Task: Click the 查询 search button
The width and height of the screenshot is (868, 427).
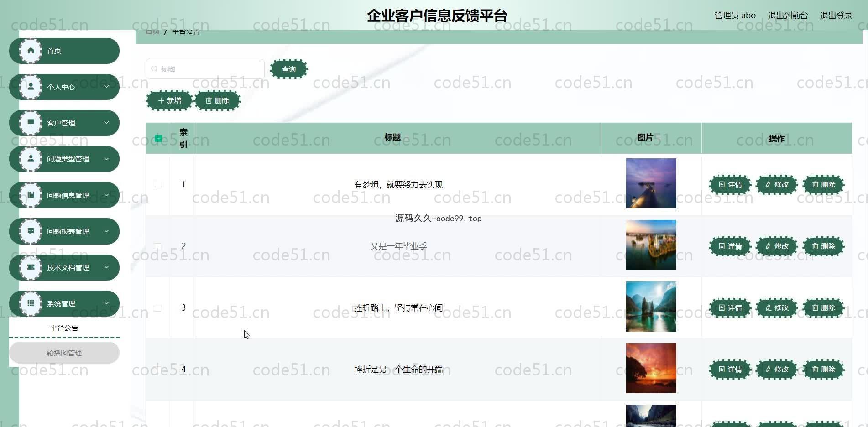Action: pos(289,69)
